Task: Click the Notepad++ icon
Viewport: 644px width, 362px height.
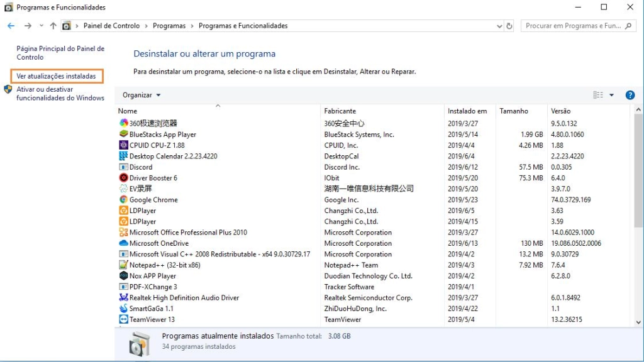Action: click(x=123, y=265)
